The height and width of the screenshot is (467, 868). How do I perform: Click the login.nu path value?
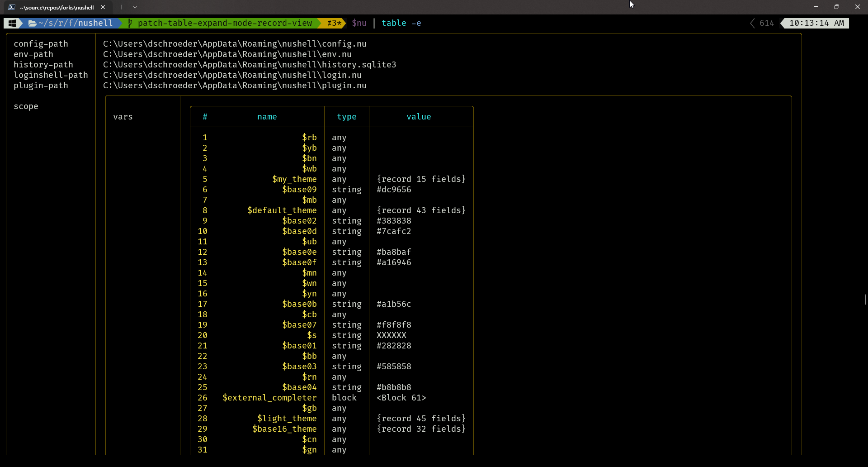point(232,75)
